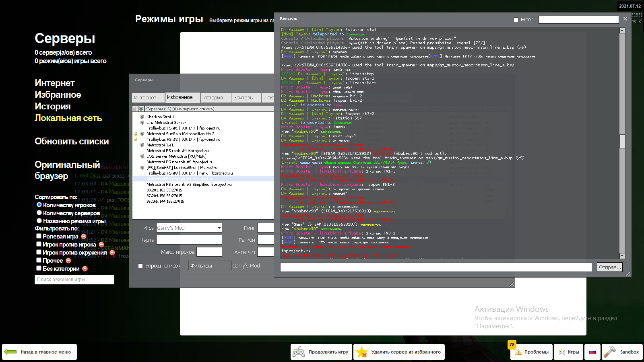Click the hammer Sandbox gamemode icon
The image size is (644, 362).
[x=609, y=352]
